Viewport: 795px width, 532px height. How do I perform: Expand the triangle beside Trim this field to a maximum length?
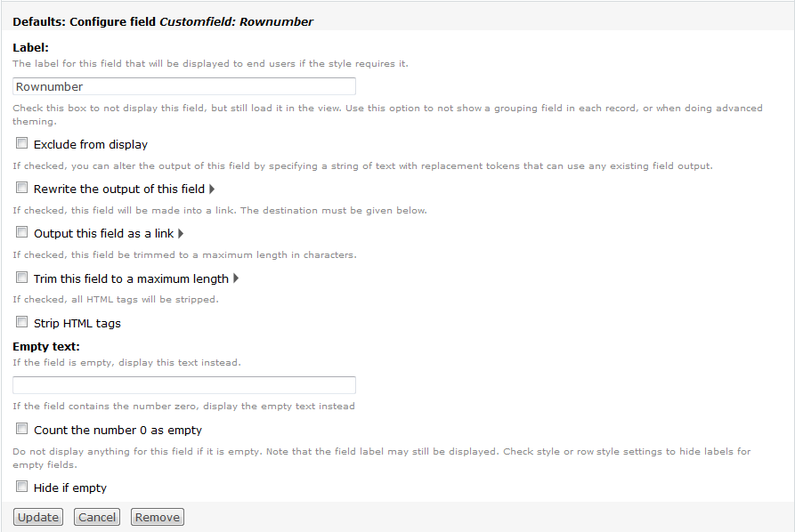pyautogui.click(x=236, y=278)
